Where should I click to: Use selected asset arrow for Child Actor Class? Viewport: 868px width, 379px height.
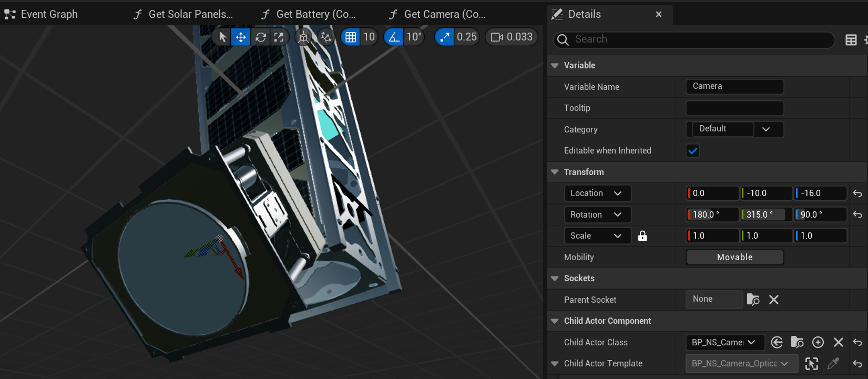tap(777, 342)
